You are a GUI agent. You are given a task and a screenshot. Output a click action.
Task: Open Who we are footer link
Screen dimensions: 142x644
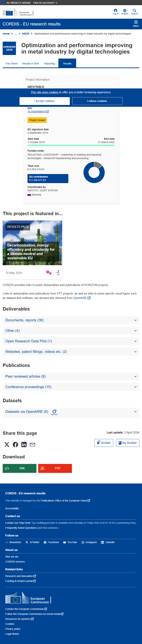[12, 557]
